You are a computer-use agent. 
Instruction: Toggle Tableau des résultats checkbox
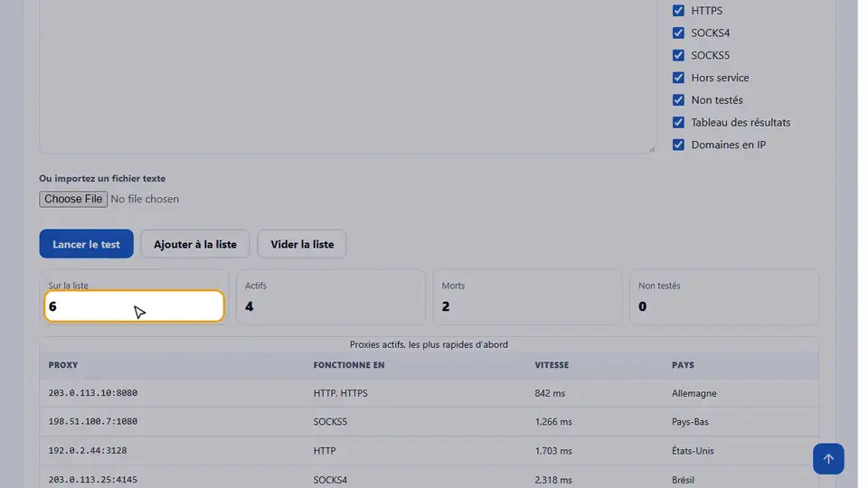click(678, 122)
